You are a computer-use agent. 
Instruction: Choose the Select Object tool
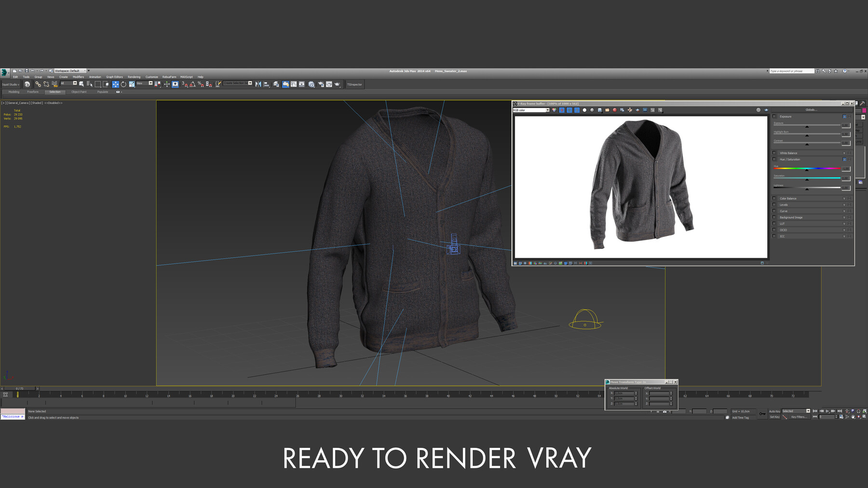point(81,84)
